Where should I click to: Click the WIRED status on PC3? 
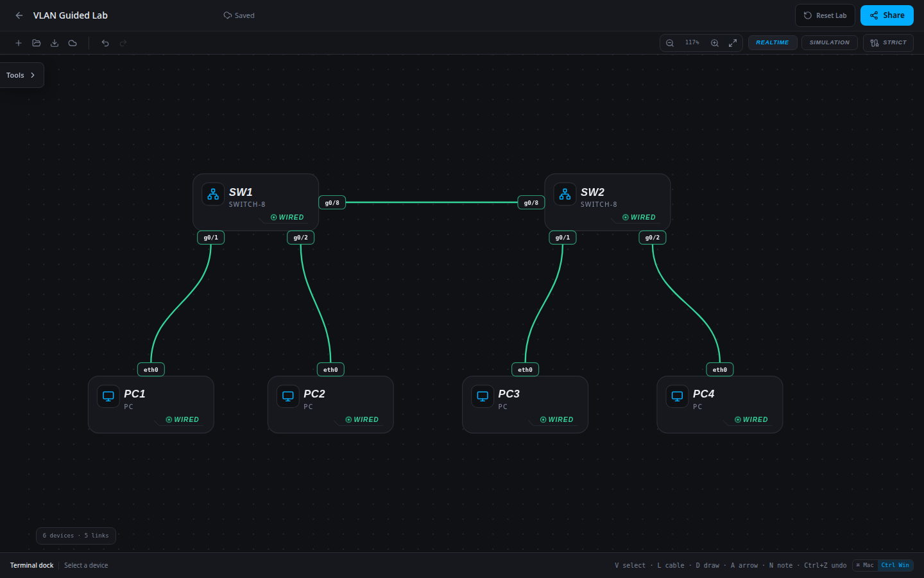click(x=556, y=420)
